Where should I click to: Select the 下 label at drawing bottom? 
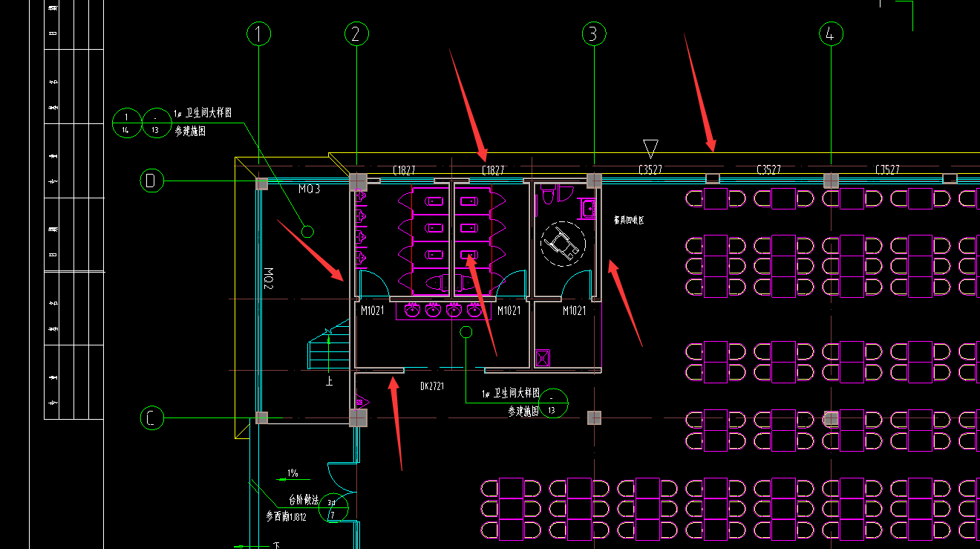tap(276, 545)
